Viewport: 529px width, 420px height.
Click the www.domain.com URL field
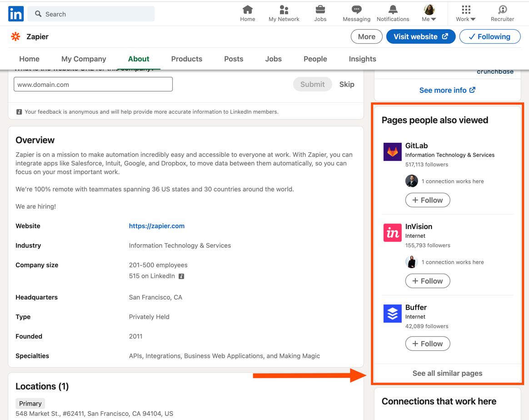93,85
